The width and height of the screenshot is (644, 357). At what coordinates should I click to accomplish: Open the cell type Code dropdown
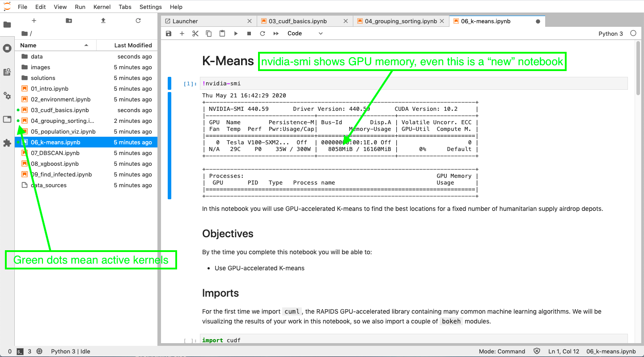point(304,34)
